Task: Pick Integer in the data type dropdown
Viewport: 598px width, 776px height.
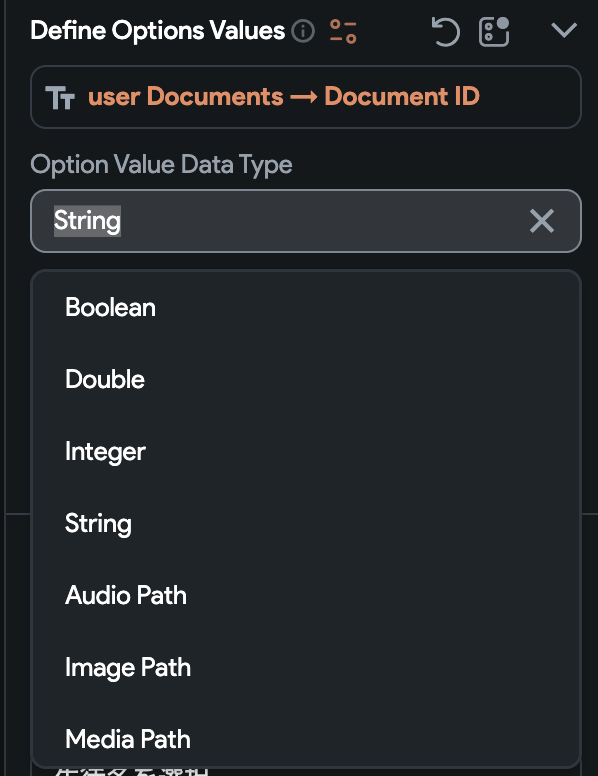Action: (305, 451)
